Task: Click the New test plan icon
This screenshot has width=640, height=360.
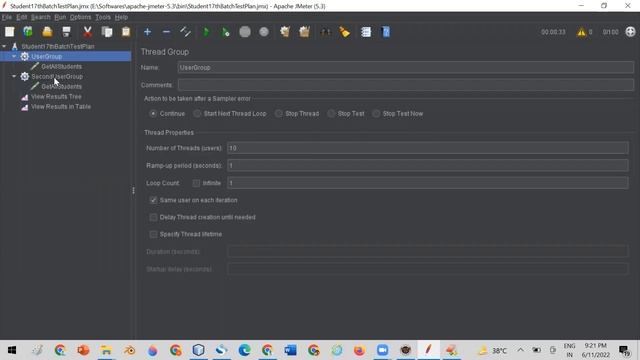Action: (9, 32)
